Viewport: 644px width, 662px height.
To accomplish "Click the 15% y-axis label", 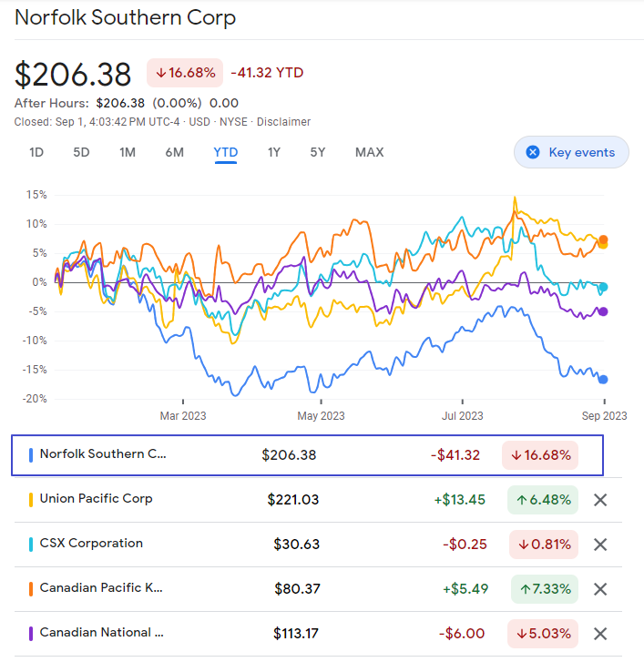I will tap(36, 195).
